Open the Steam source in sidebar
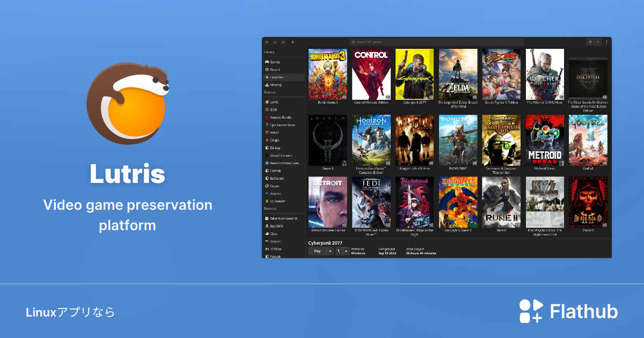644x338 pixels. click(275, 186)
